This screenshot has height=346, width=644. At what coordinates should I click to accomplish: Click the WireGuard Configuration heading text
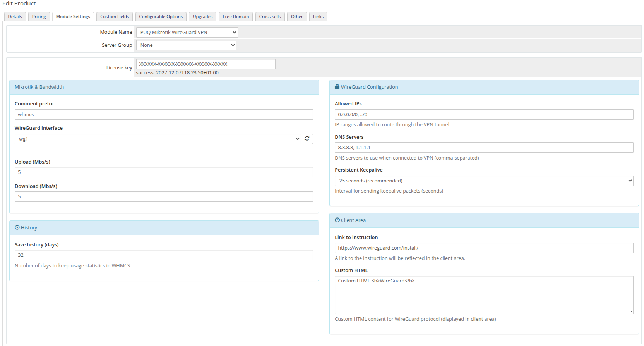[x=369, y=87]
